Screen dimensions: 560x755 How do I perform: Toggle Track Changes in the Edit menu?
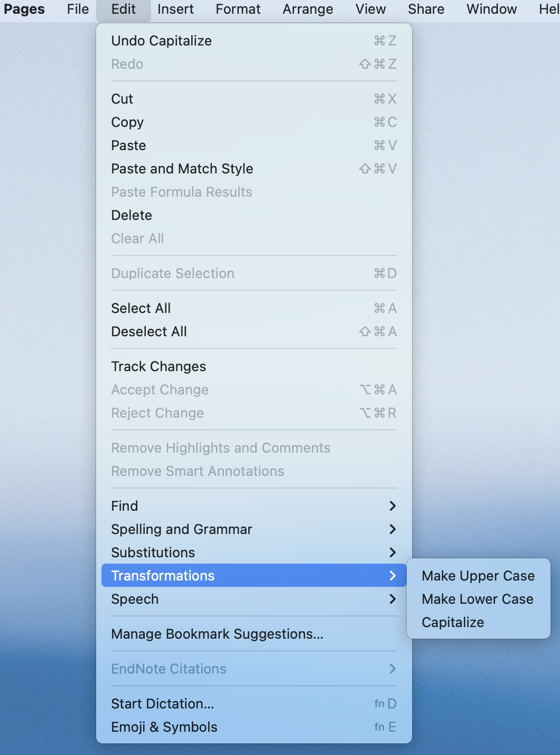tap(158, 366)
